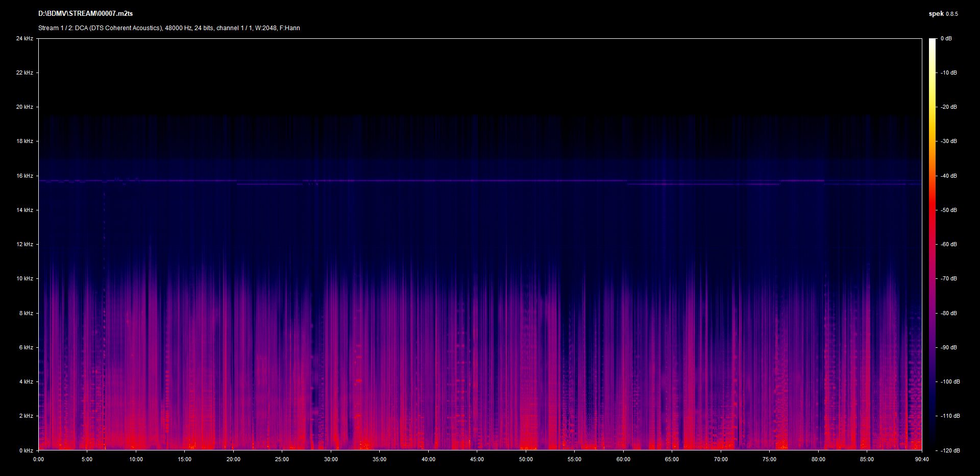Click the DCA stream info text line
This screenshot has height=476, width=980.
click(169, 28)
